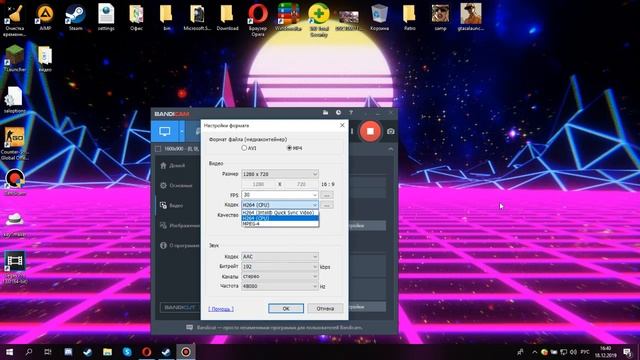Click the ellipsis button beside video codec
This screenshot has width=640, height=360.
click(327, 205)
